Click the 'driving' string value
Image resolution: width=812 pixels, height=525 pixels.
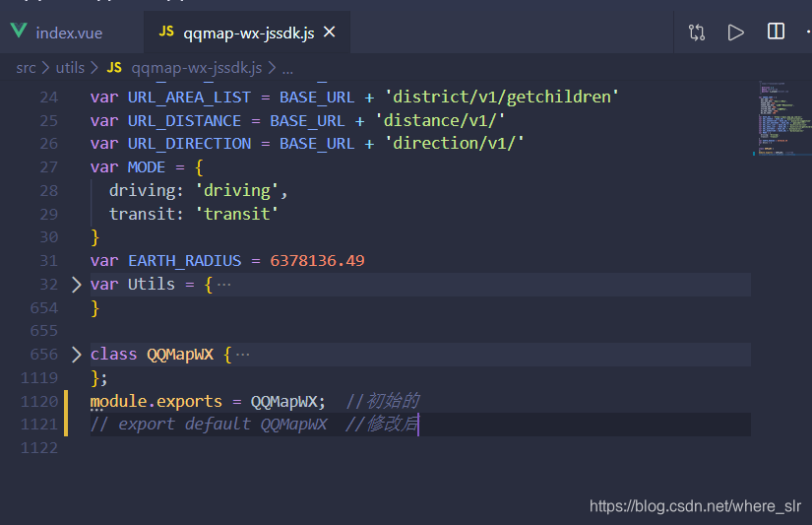click(x=237, y=191)
